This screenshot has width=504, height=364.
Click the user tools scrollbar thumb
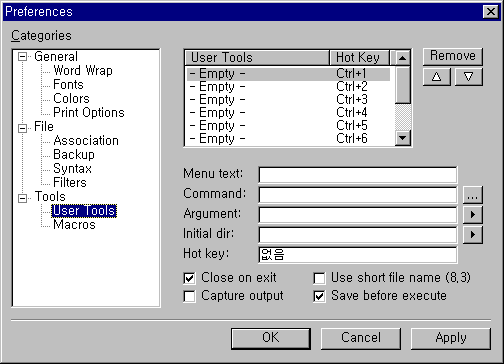pyautogui.click(x=403, y=85)
